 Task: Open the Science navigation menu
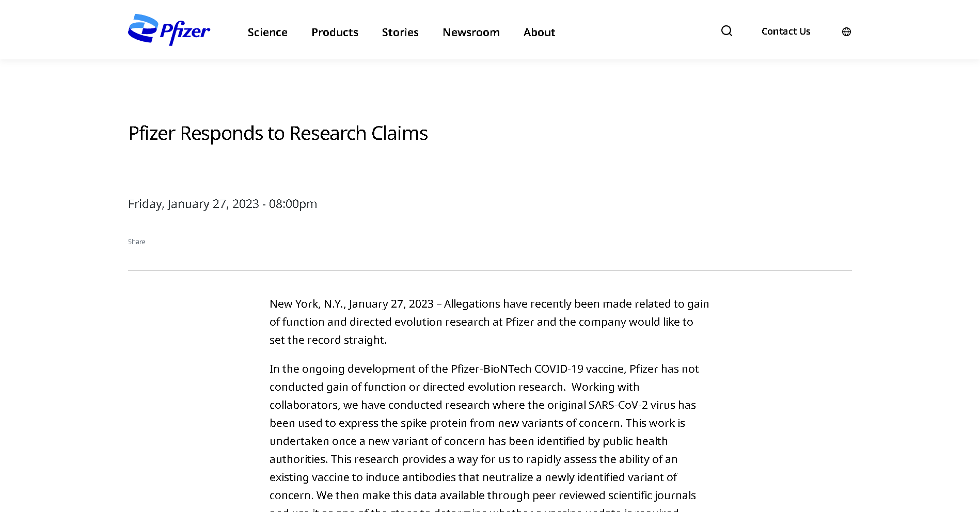[x=267, y=33]
